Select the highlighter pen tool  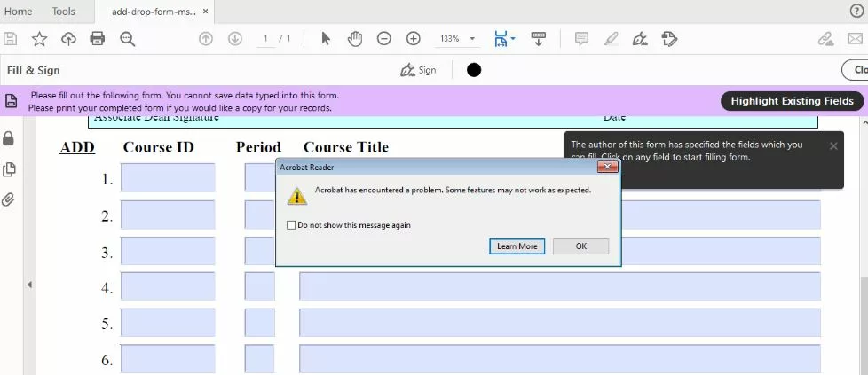point(612,39)
